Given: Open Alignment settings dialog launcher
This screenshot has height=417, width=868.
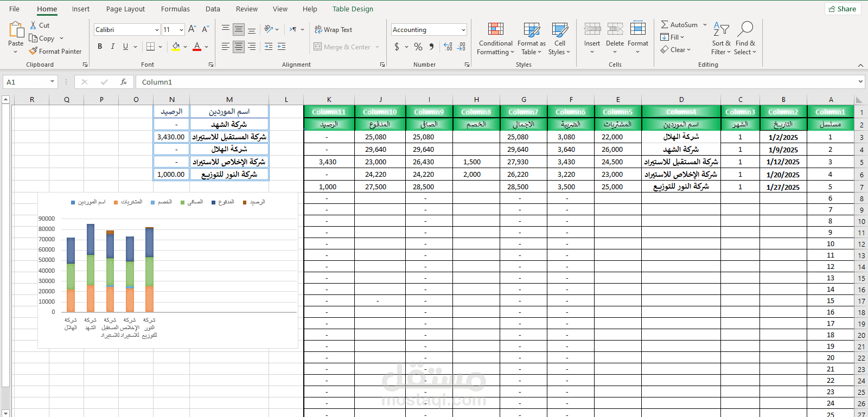Looking at the screenshot, I should point(382,65).
